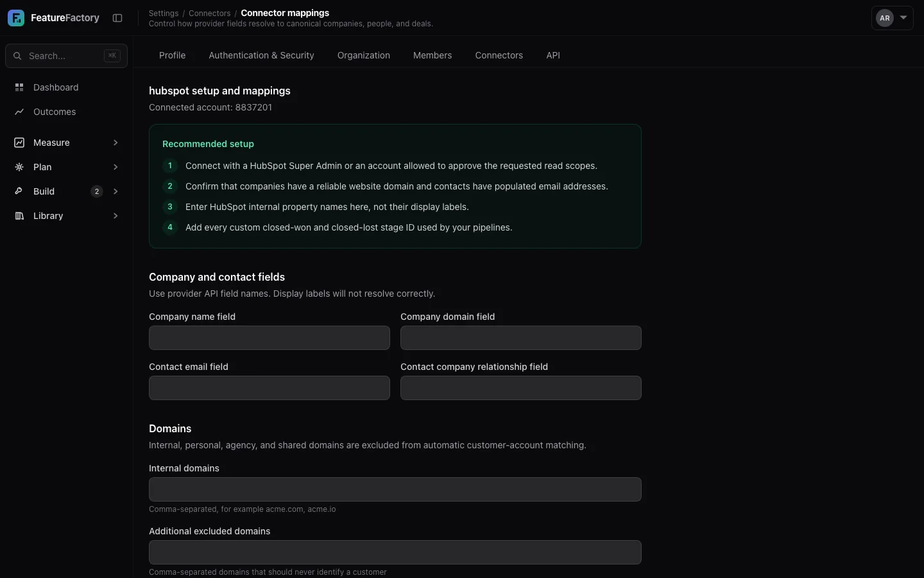Click the Connector mappings breadcrumb title

(x=285, y=13)
